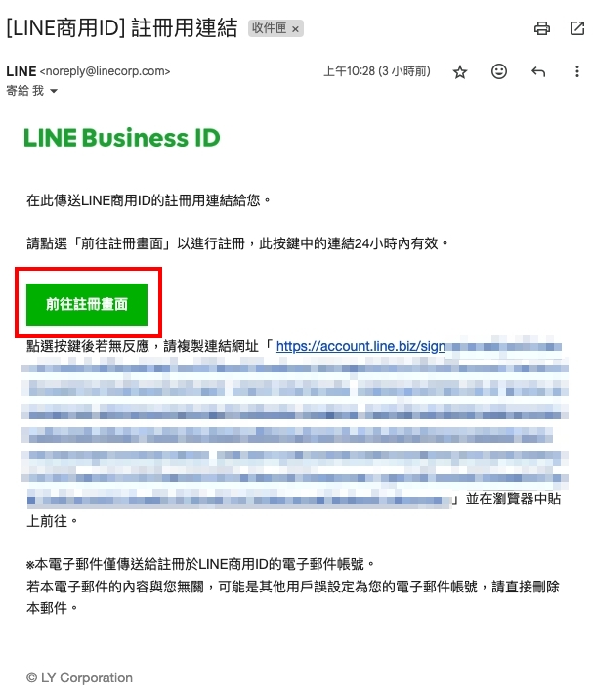Click the LINE Business ID logo

(x=122, y=138)
